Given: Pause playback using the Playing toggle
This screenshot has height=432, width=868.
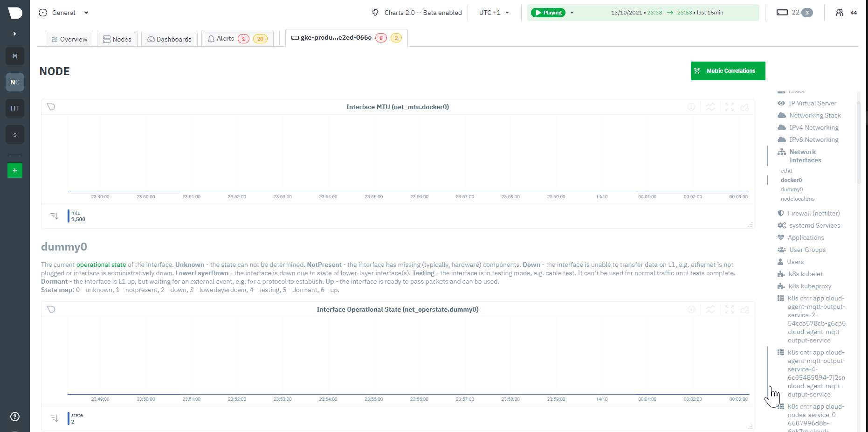Looking at the screenshot, I should 548,13.
